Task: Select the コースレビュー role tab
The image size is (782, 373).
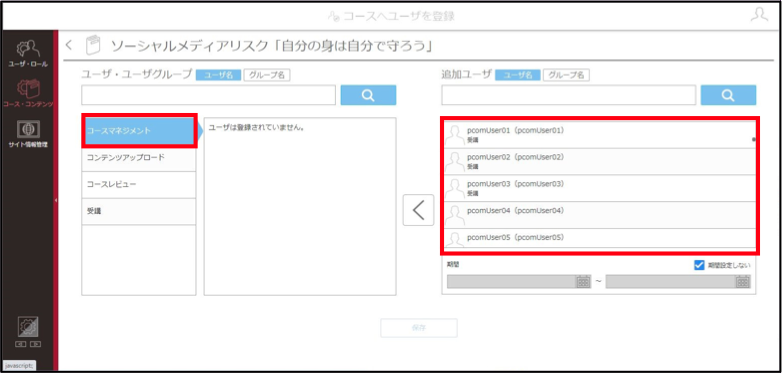Action: (x=139, y=185)
